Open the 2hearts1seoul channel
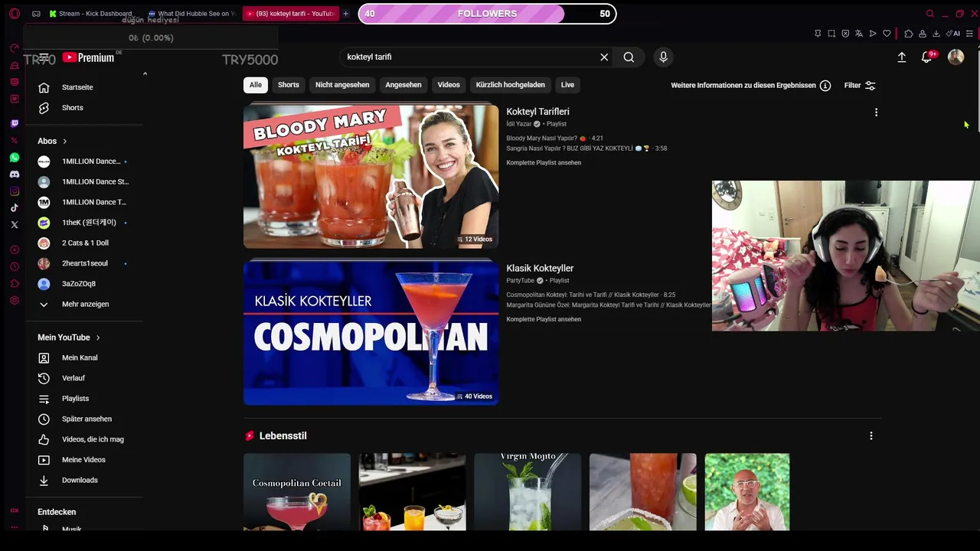 pyautogui.click(x=86, y=263)
